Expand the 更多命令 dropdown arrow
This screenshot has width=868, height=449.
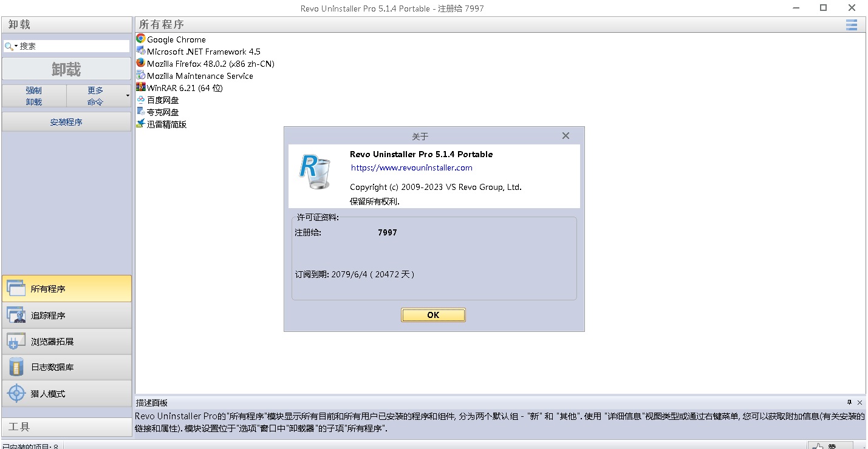[x=128, y=96]
